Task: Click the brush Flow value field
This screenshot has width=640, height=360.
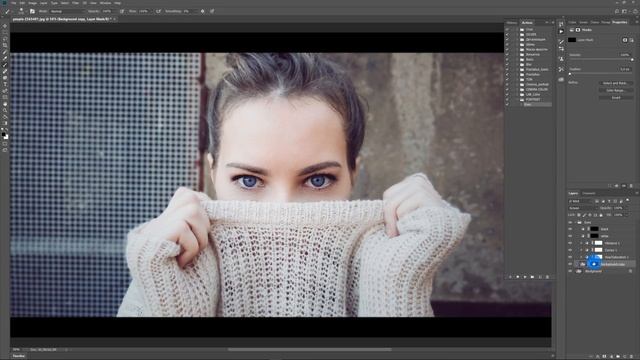Action: (x=144, y=11)
